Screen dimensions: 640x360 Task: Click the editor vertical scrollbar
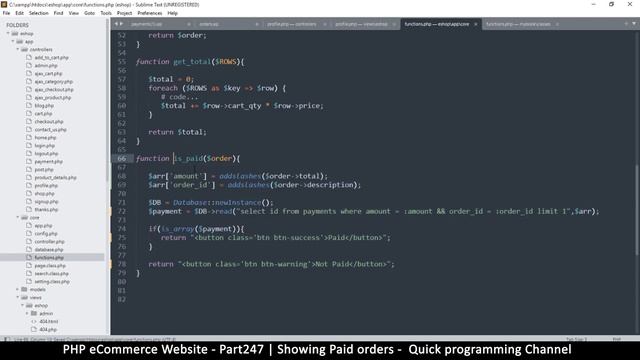click(637, 210)
